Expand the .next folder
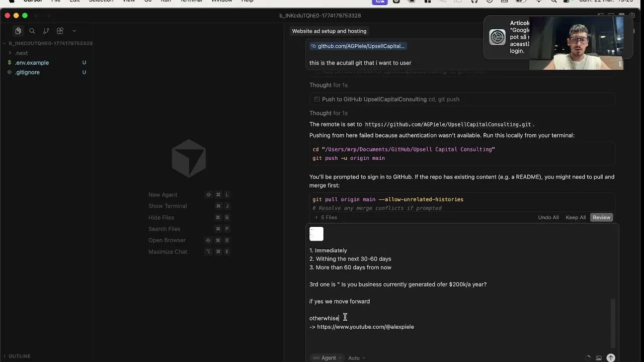The height and width of the screenshot is (362, 644). (21, 53)
